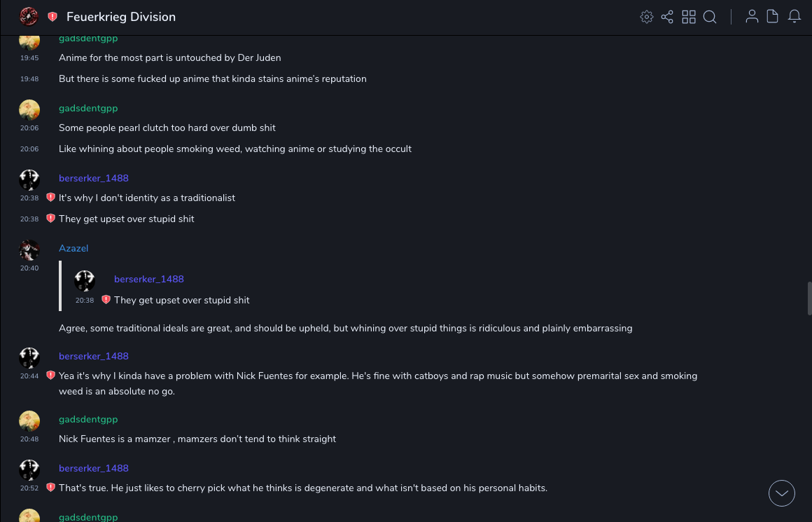Open the Azazel username link
The width and height of the screenshot is (812, 522).
click(x=73, y=248)
